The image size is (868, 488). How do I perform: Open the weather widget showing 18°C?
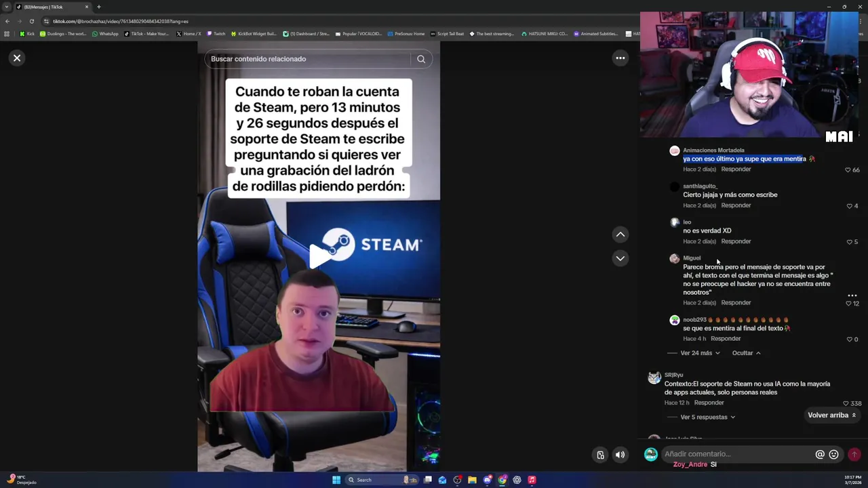(20, 480)
